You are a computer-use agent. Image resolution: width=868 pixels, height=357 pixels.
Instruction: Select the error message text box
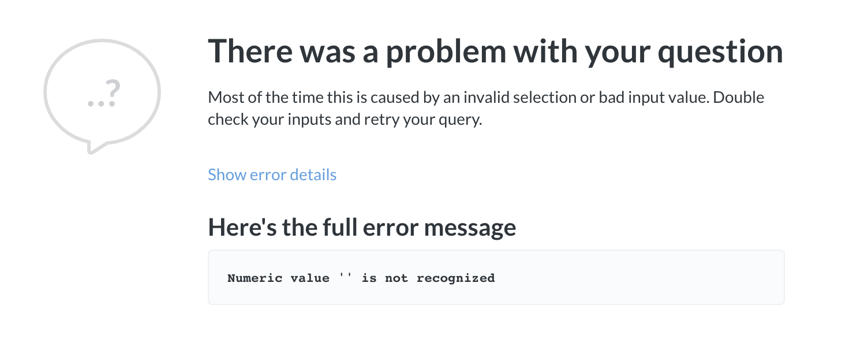(496, 277)
